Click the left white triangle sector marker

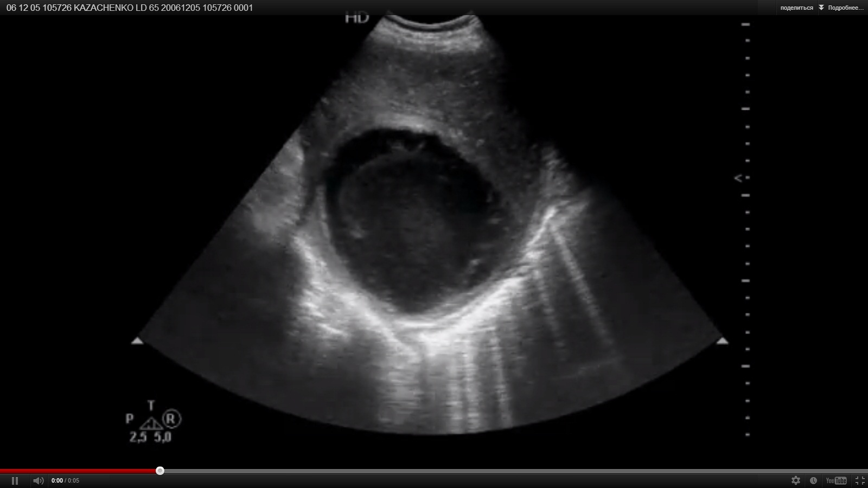point(137,341)
